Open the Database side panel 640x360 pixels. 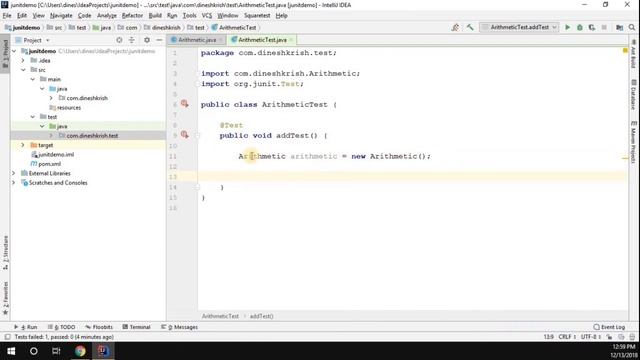(633, 94)
